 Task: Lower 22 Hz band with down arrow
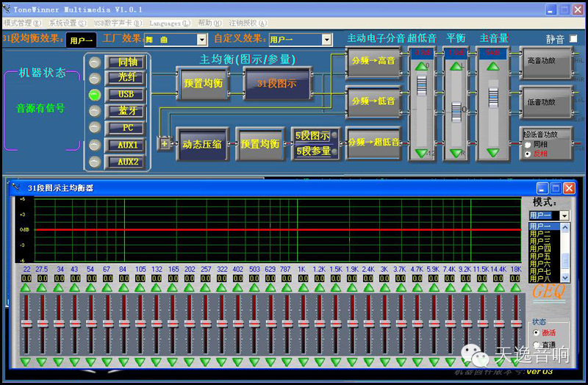(26, 361)
